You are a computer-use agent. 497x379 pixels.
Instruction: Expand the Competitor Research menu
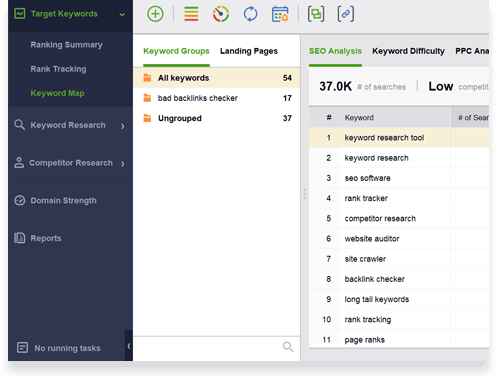tap(70, 163)
